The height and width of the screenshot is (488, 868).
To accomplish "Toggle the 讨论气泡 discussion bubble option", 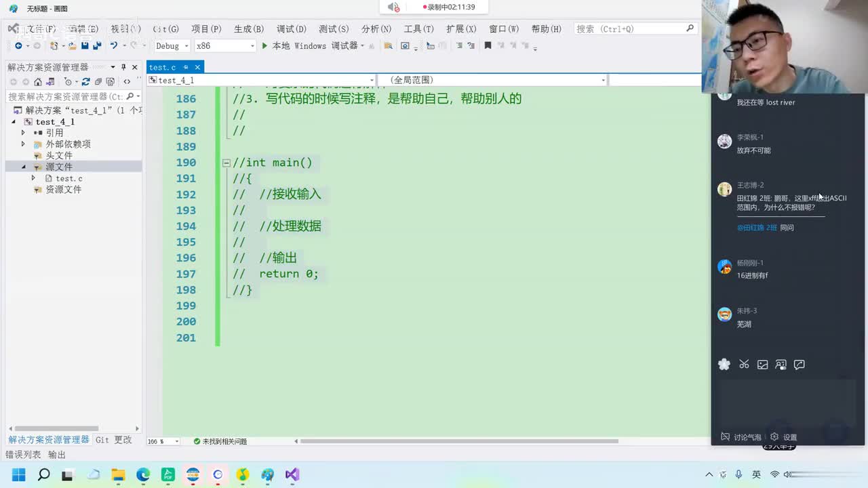I will tap(741, 437).
